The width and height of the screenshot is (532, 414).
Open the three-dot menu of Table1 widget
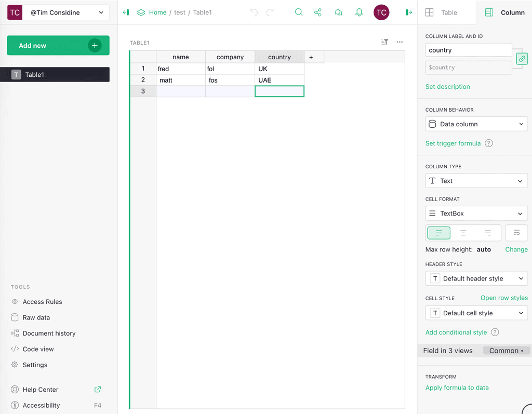coord(400,42)
